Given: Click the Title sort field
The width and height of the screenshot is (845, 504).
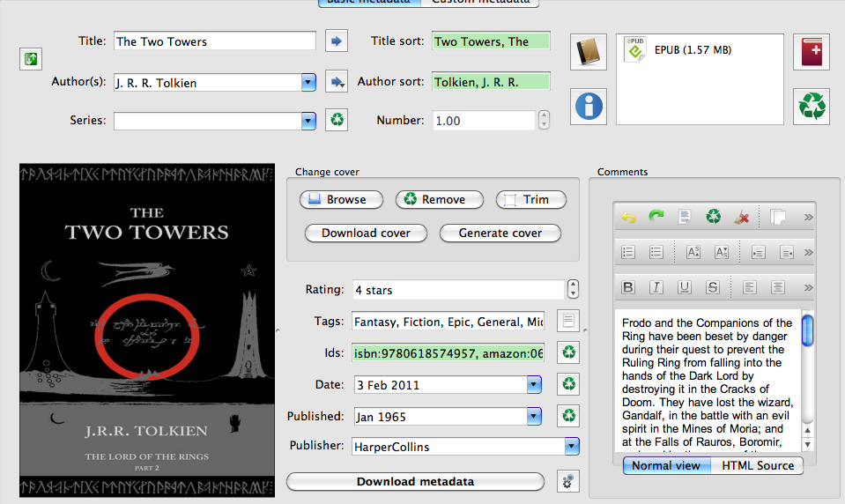Looking at the screenshot, I should [x=491, y=41].
